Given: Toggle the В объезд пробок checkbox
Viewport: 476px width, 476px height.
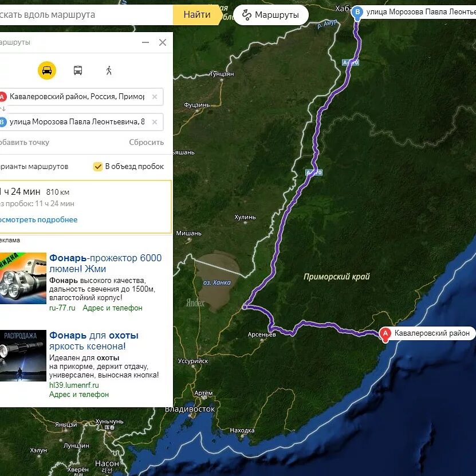Looking at the screenshot, I should (x=98, y=166).
